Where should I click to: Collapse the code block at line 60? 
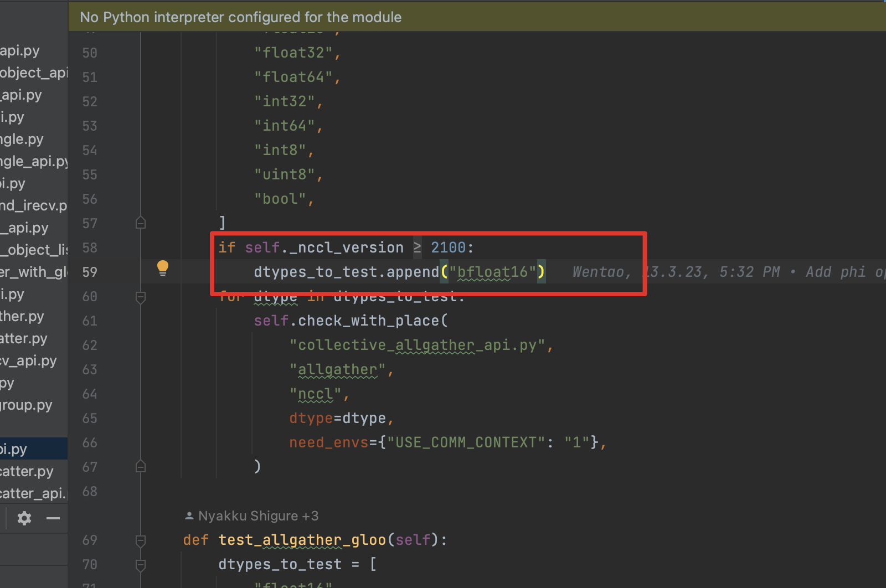pyautogui.click(x=140, y=297)
